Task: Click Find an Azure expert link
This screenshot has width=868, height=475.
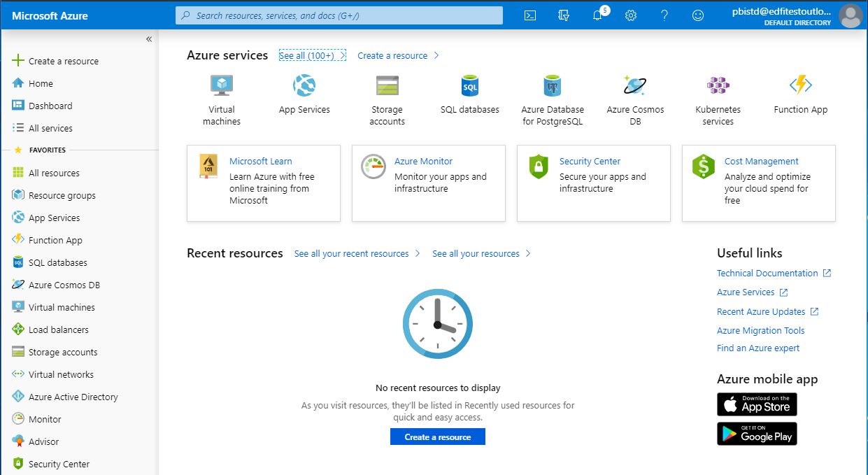Action: click(758, 348)
